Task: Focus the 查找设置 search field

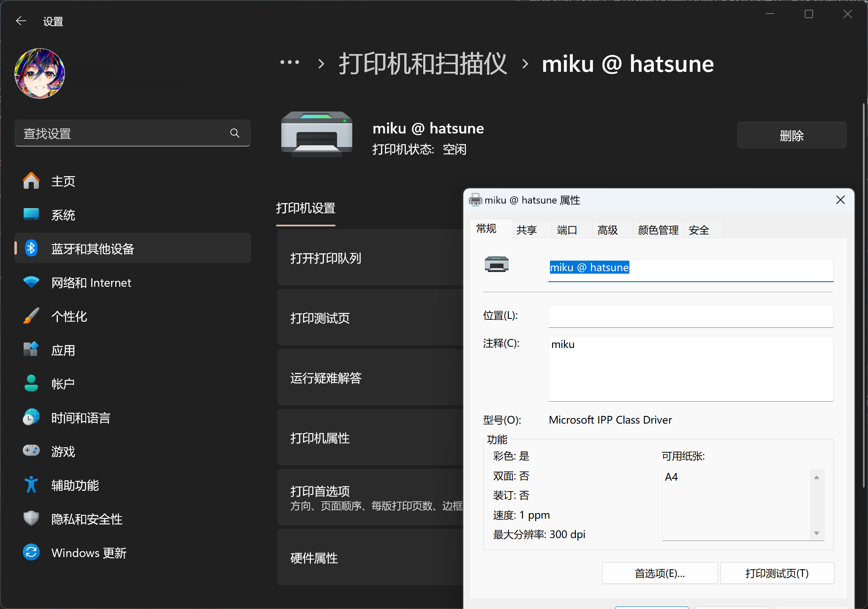Action: point(132,133)
